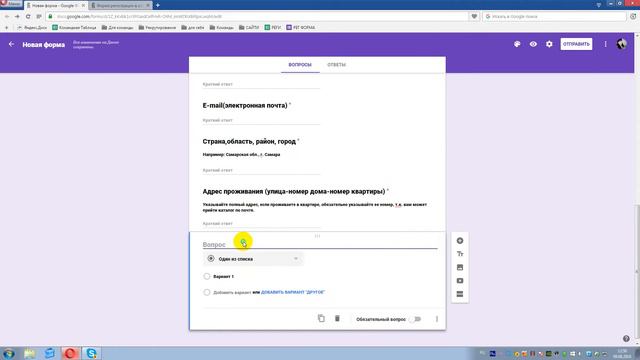Image resolution: width=640 pixels, height=360 pixels.
Task: Open form settings gear icon
Action: [549, 44]
